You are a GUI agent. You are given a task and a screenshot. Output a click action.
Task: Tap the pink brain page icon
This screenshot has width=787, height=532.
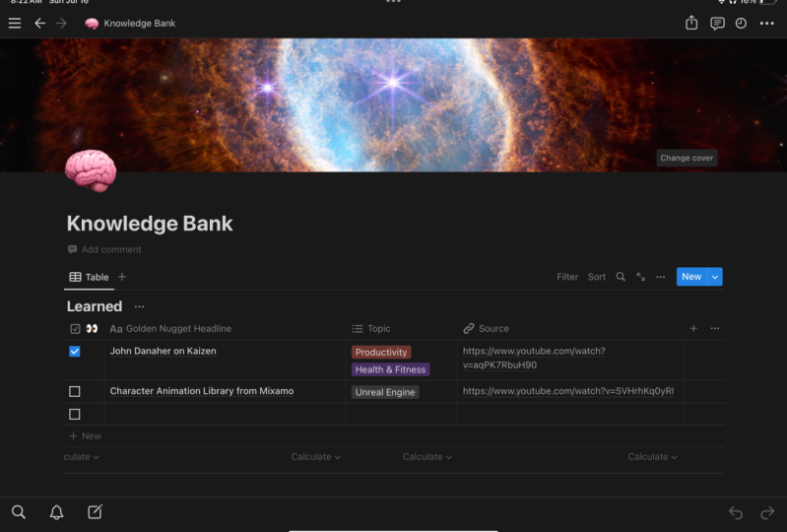(x=90, y=169)
